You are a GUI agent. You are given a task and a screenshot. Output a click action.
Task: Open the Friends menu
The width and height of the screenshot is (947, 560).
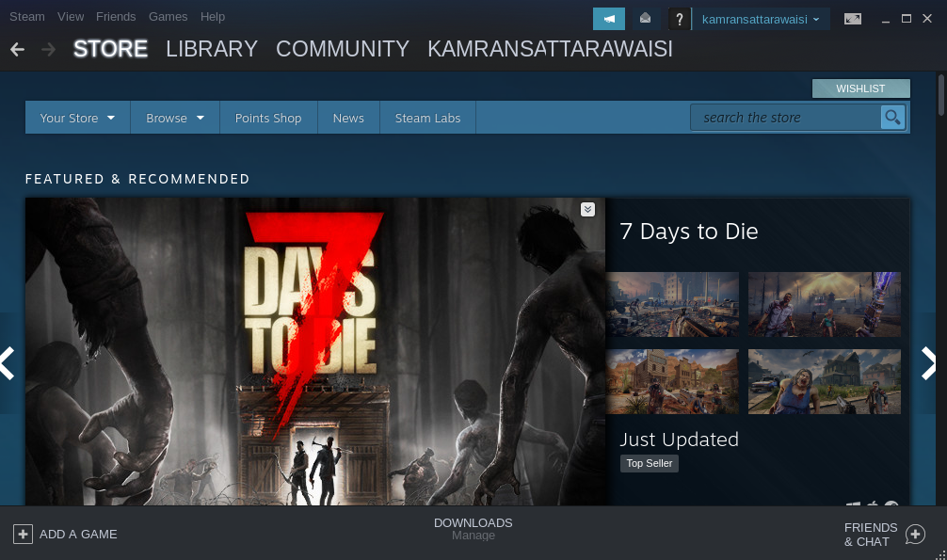click(116, 17)
